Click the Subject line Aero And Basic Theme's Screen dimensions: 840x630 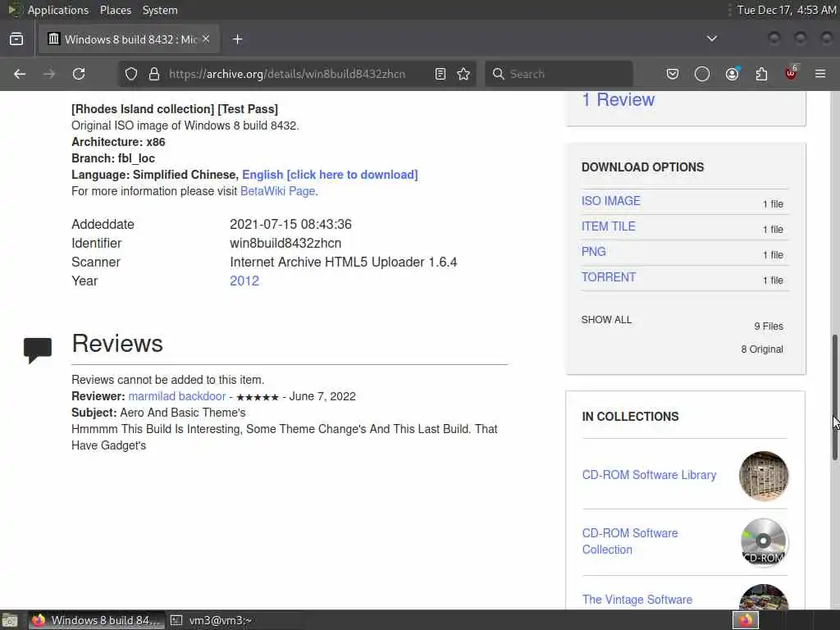click(158, 413)
